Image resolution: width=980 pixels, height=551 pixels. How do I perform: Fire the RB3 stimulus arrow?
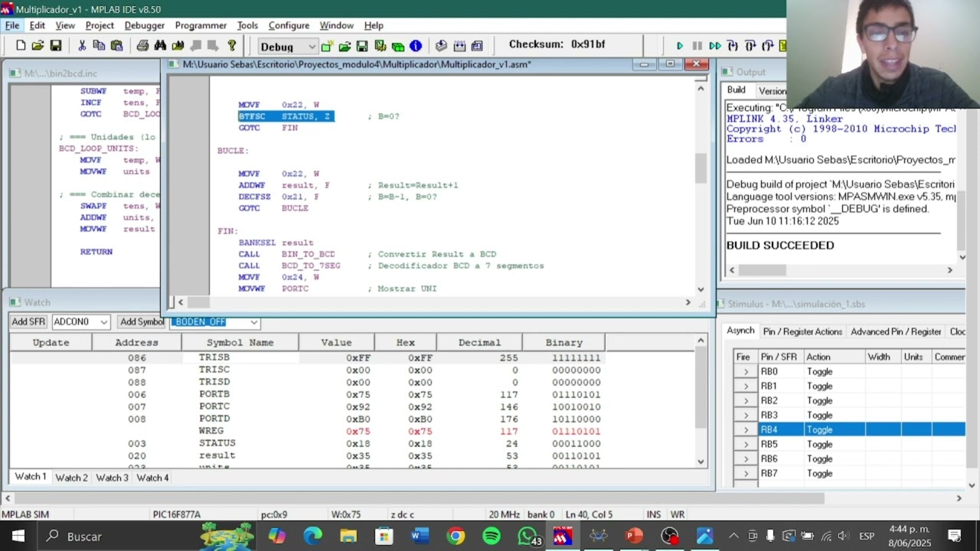[x=746, y=416]
